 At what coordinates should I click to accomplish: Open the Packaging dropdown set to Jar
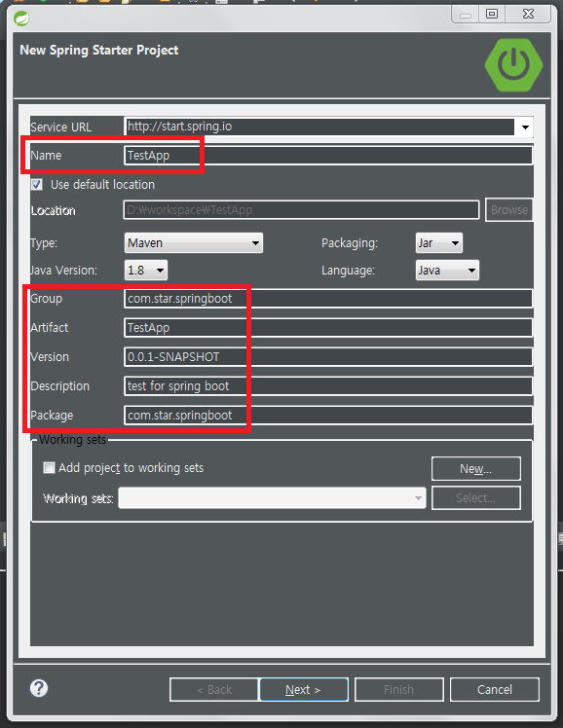pos(439,242)
